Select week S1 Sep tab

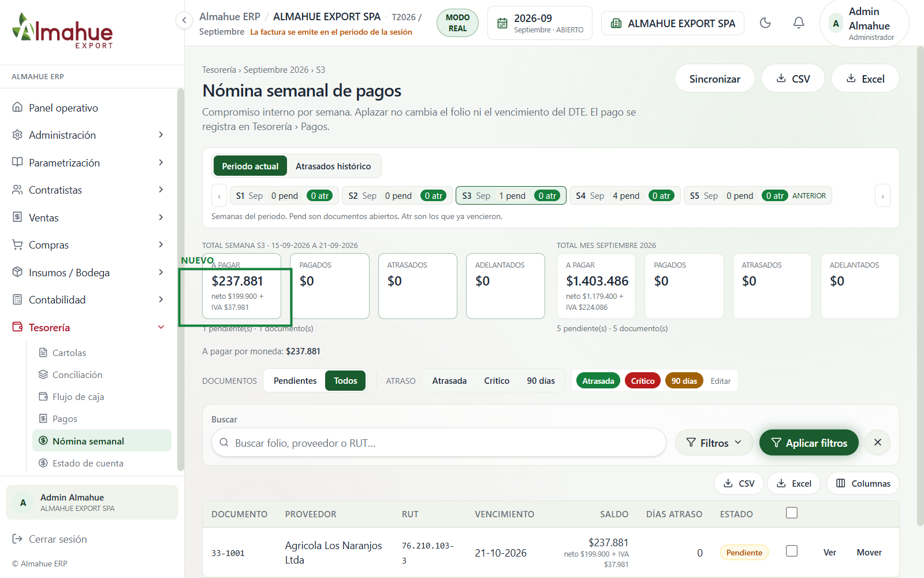[x=284, y=196]
